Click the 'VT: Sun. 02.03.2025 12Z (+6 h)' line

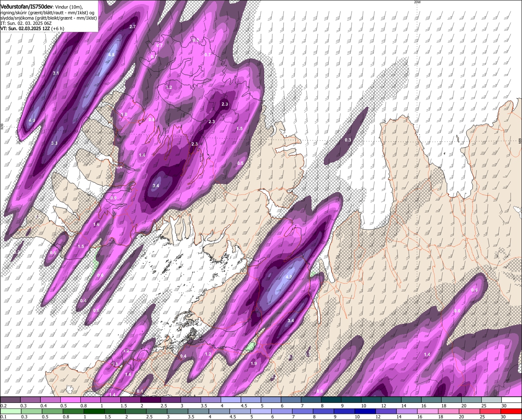click(x=32, y=29)
